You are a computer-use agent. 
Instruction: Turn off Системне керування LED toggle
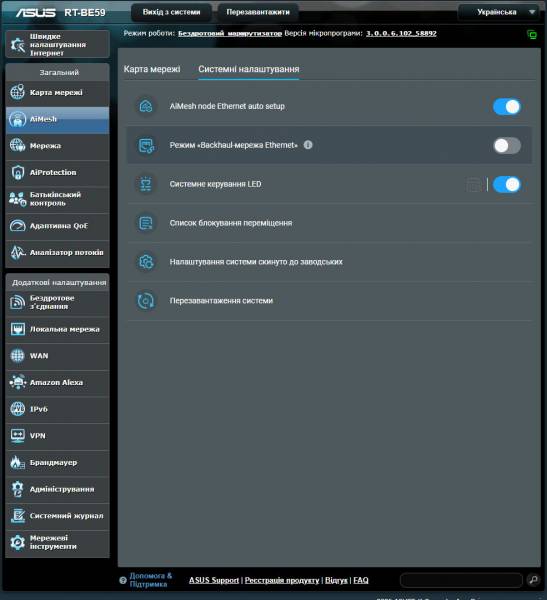click(507, 184)
